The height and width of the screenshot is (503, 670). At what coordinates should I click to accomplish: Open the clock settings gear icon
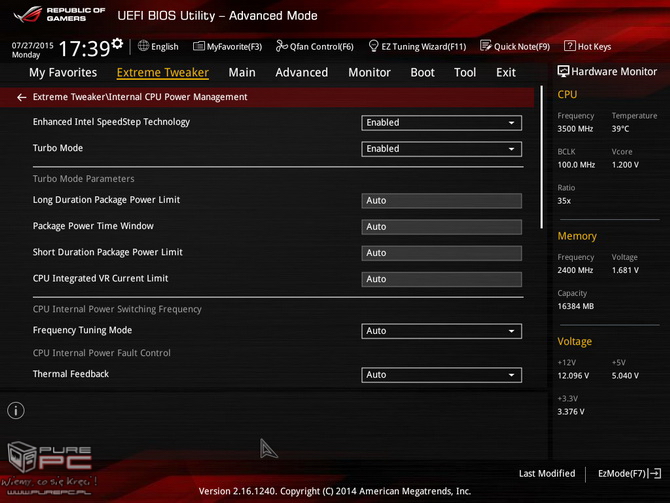tap(117, 43)
